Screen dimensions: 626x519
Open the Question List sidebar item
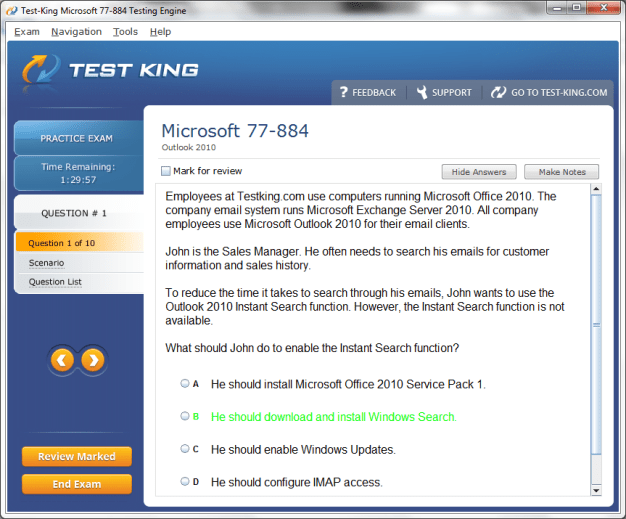pos(55,282)
